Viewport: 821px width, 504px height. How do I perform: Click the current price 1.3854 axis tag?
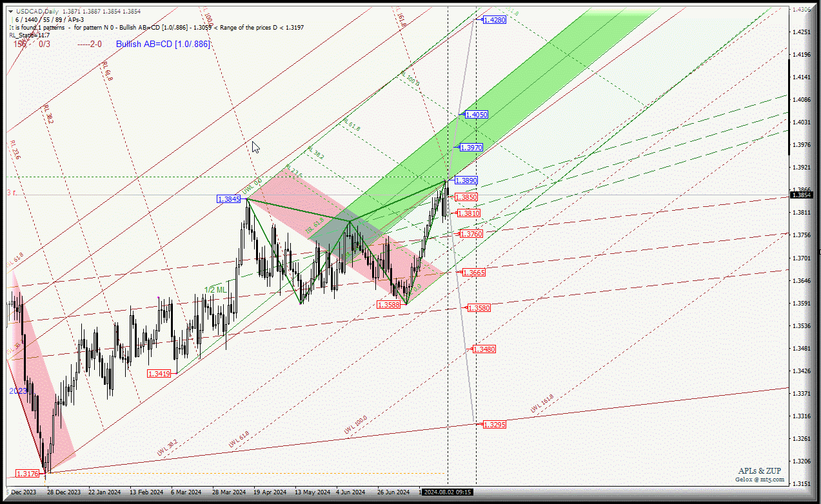(801, 195)
